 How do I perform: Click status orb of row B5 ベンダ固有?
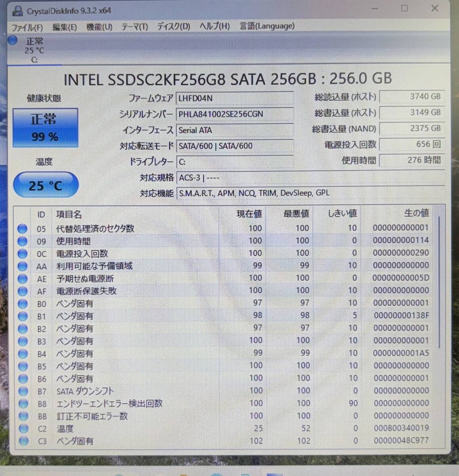(x=23, y=366)
